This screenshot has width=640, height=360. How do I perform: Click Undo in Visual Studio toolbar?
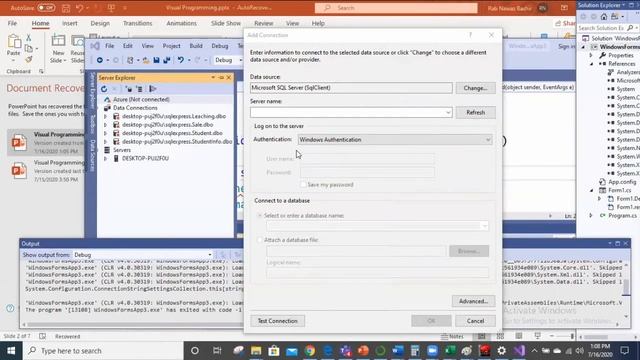180,60
